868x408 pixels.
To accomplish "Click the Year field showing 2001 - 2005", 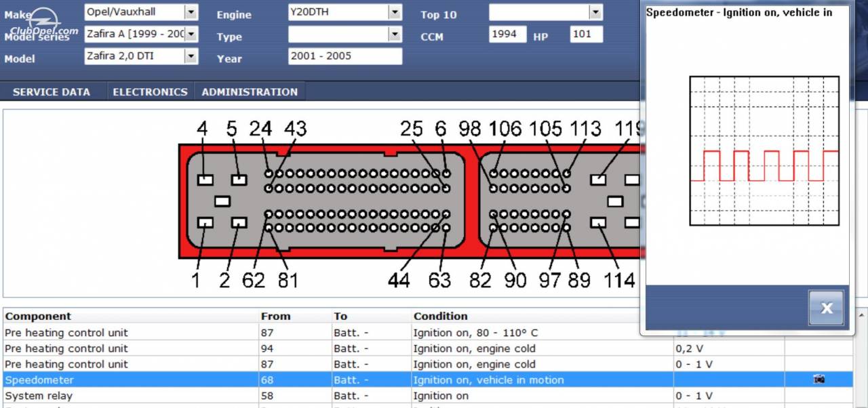I will (x=344, y=56).
